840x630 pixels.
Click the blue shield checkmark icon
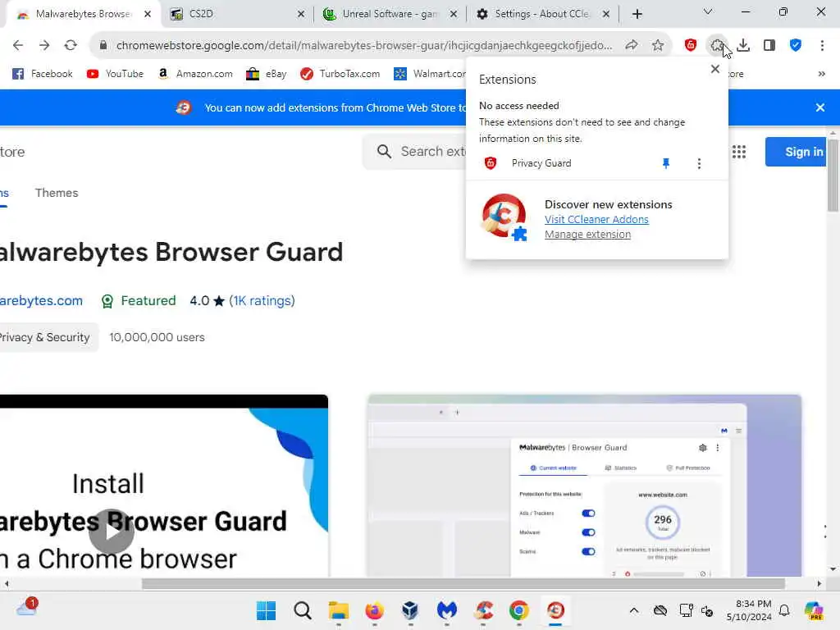click(x=796, y=46)
